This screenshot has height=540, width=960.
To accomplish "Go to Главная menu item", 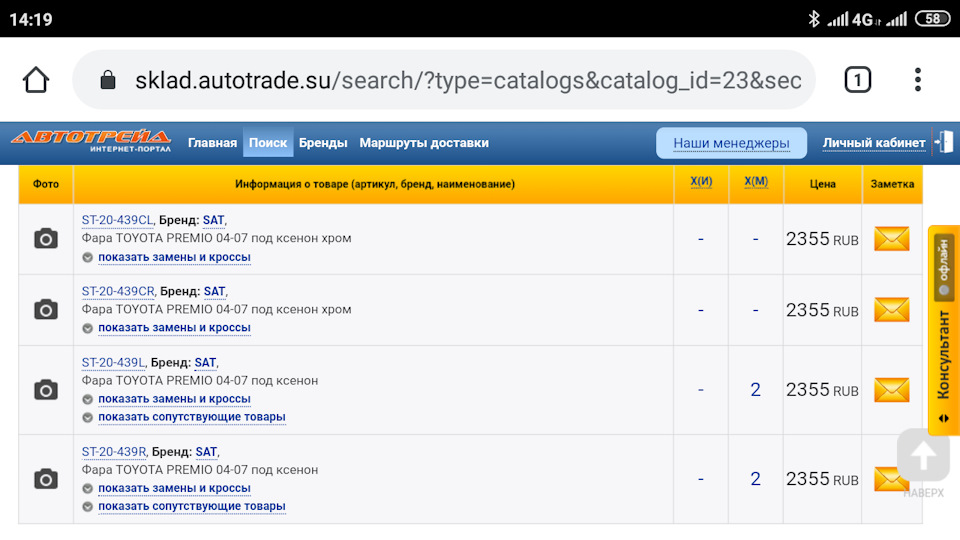I will click(212, 143).
